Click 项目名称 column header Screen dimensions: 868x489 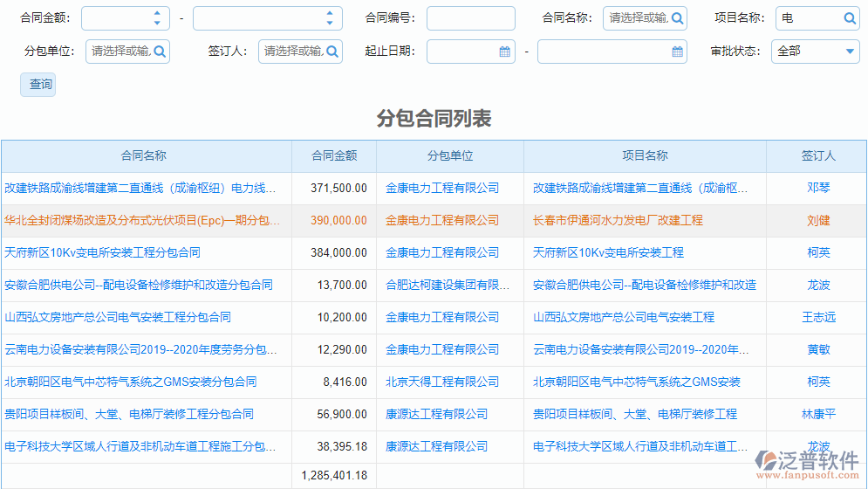tap(645, 155)
